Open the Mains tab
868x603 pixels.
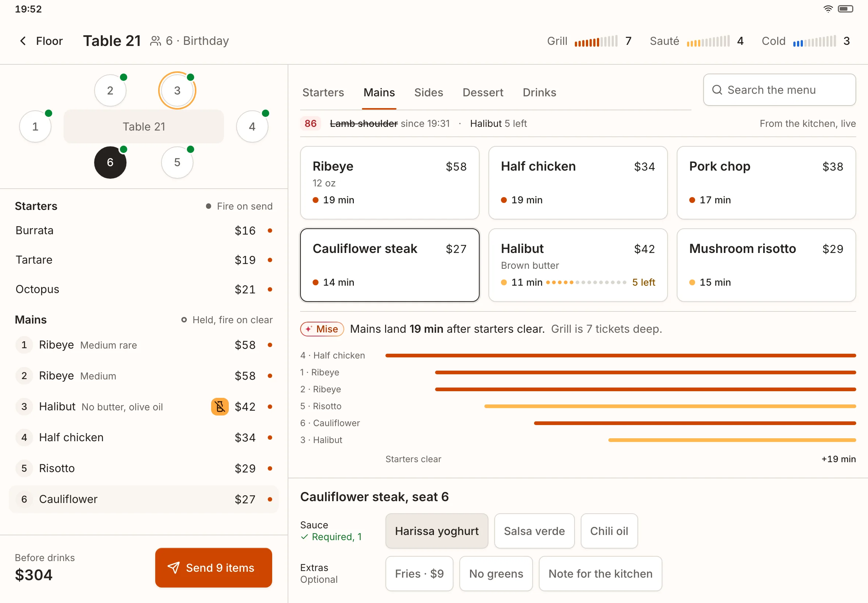coord(379,93)
